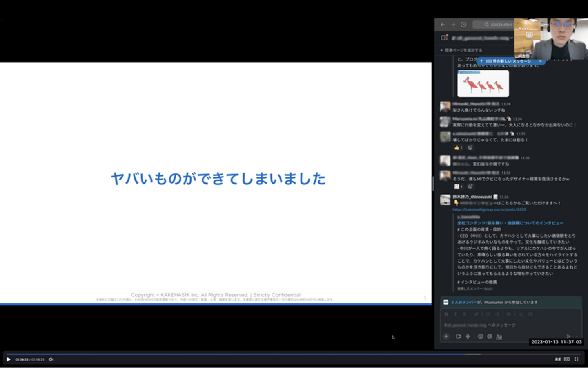
Task: Insert a bulleted list in the composer
Action: 497,314
